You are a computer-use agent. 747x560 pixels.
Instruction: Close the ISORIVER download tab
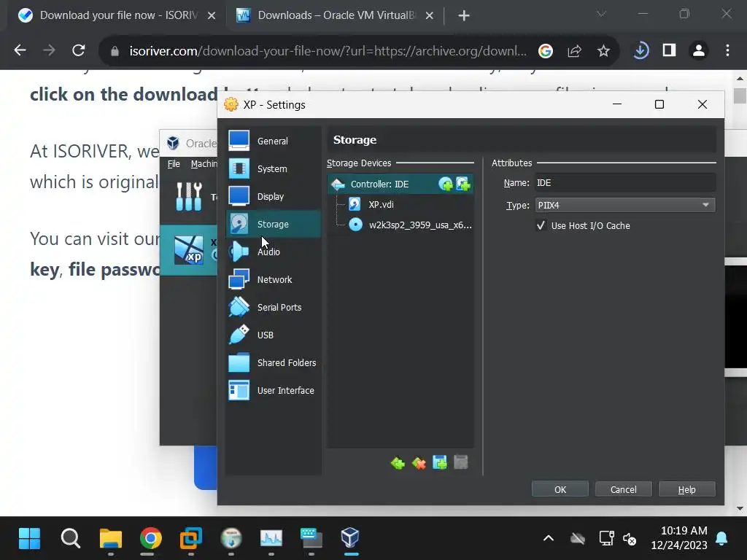point(212,16)
